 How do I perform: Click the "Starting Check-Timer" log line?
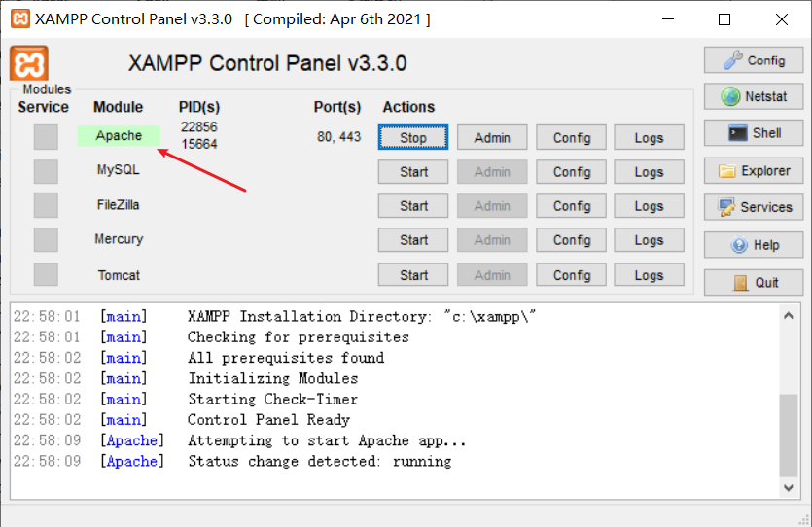(273, 399)
